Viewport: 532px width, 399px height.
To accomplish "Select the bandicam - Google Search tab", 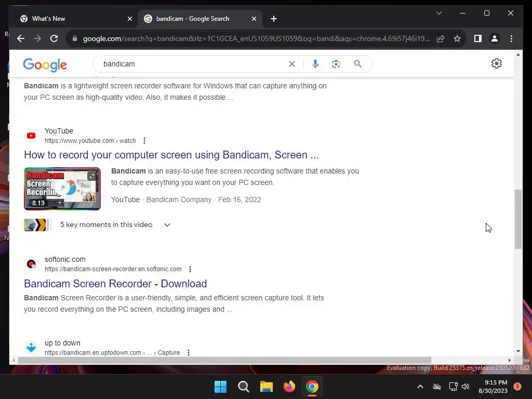I will [x=200, y=19].
